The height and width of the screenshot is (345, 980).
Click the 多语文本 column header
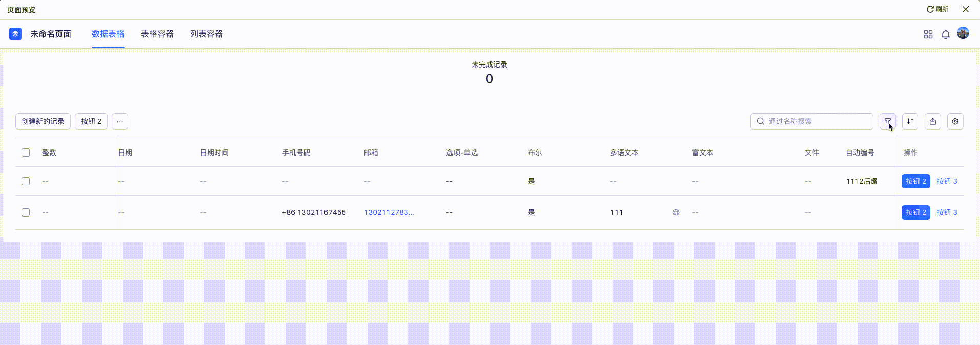point(624,153)
